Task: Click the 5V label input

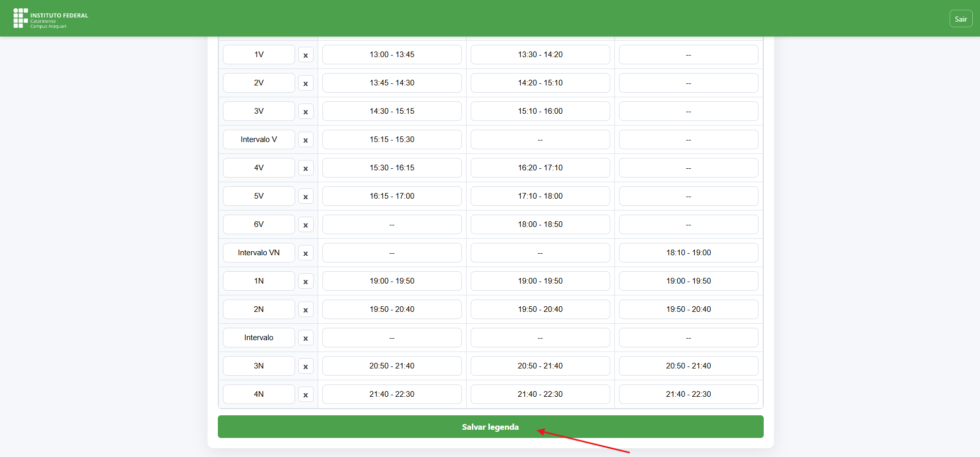Action: [259, 196]
